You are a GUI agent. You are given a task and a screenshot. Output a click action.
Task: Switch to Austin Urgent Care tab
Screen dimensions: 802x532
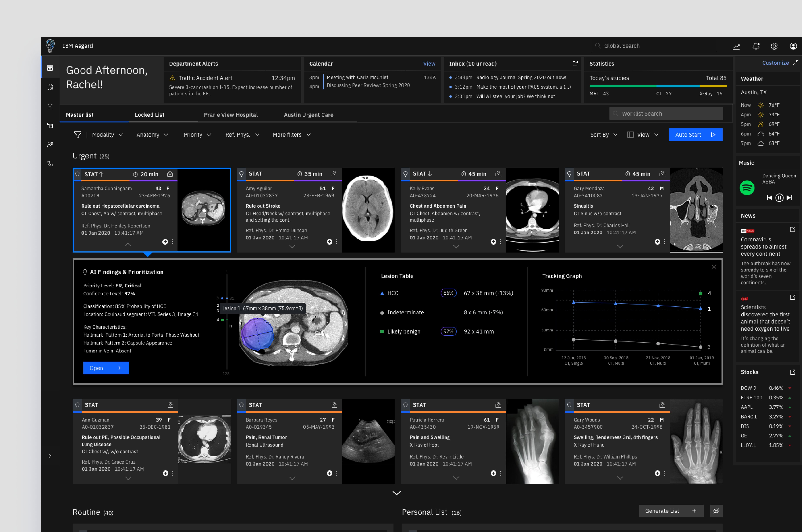309,115
